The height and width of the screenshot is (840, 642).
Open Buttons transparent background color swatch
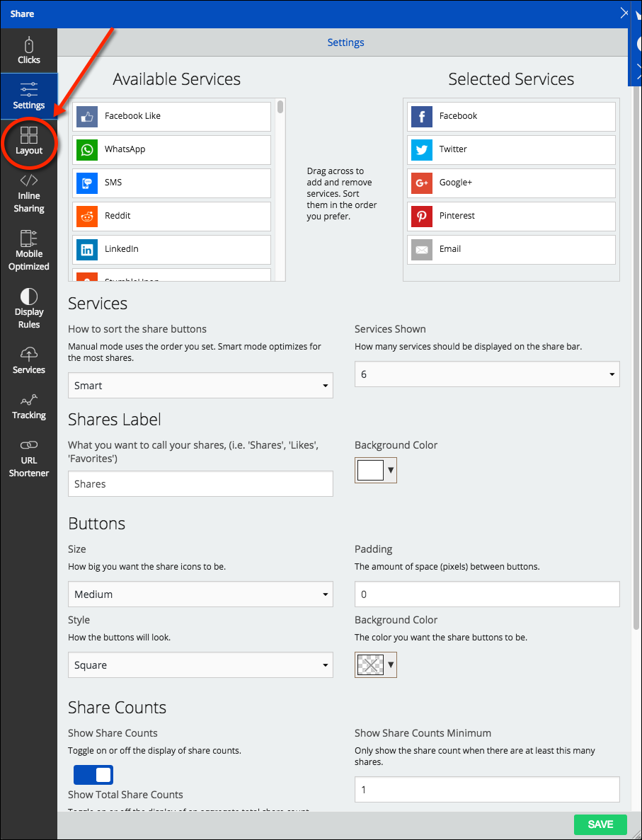pyautogui.click(x=375, y=664)
